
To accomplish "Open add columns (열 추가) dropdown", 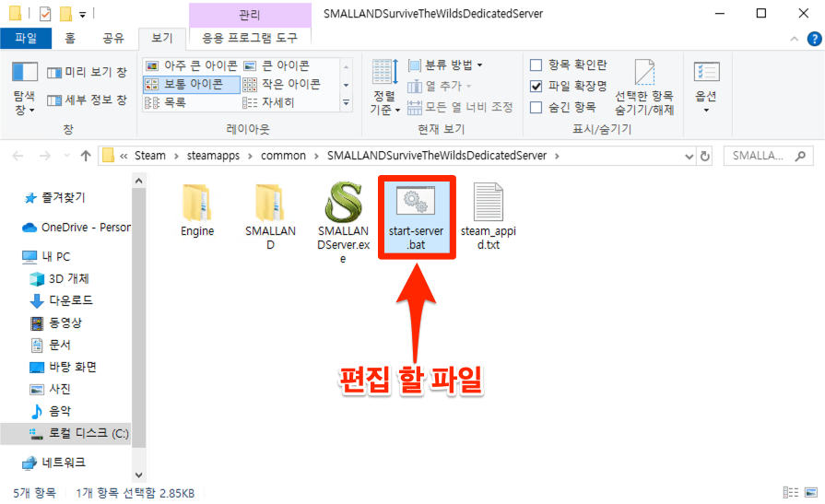I will (440, 86).
